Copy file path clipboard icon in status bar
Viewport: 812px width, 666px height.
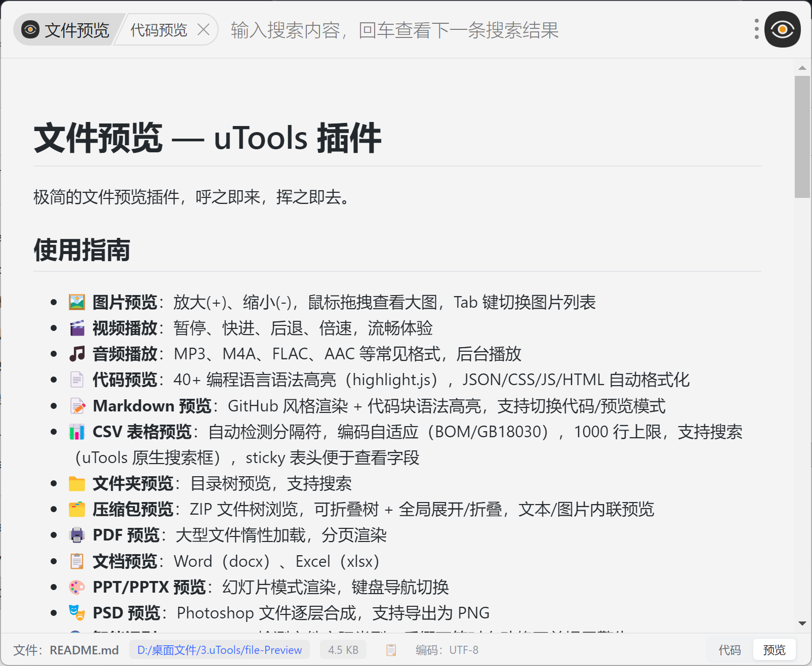click(x=391, y=650)
